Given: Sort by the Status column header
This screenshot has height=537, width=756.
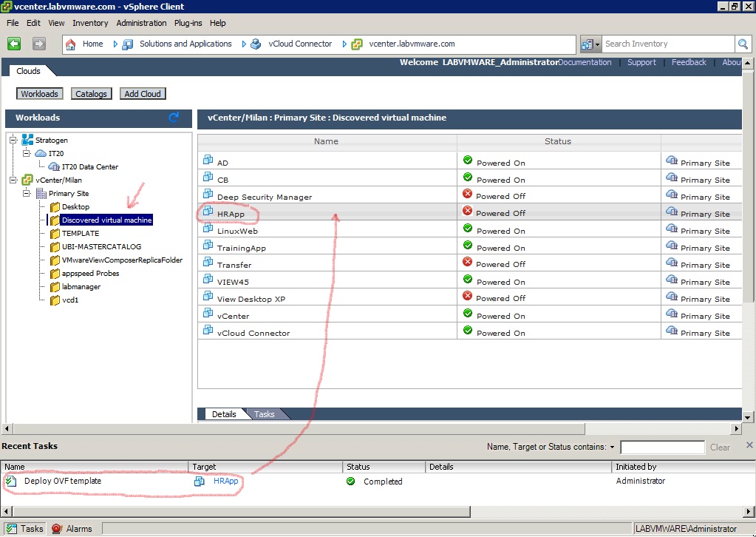Looking at the screenshot, I should [559, 141].
